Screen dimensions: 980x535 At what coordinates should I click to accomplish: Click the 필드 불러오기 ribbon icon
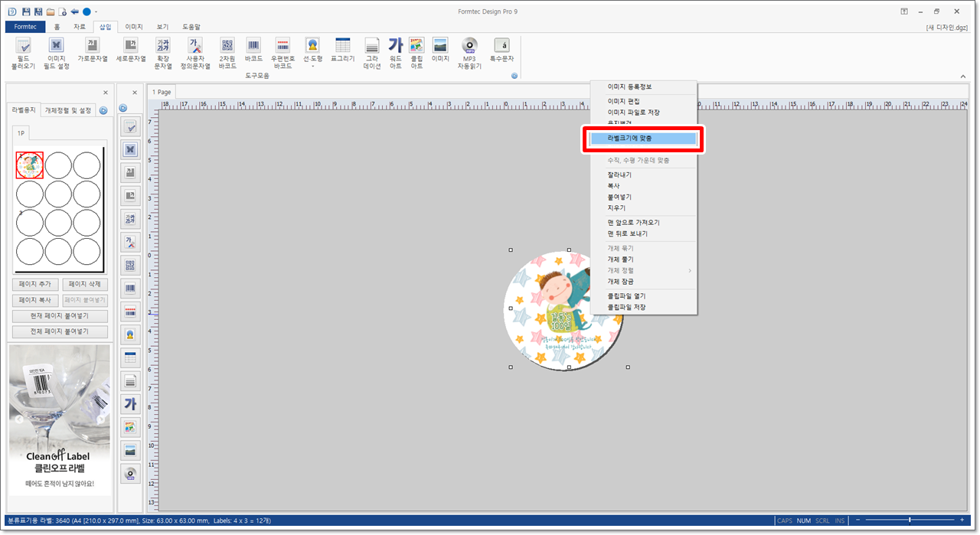click(x=23, y=53)
